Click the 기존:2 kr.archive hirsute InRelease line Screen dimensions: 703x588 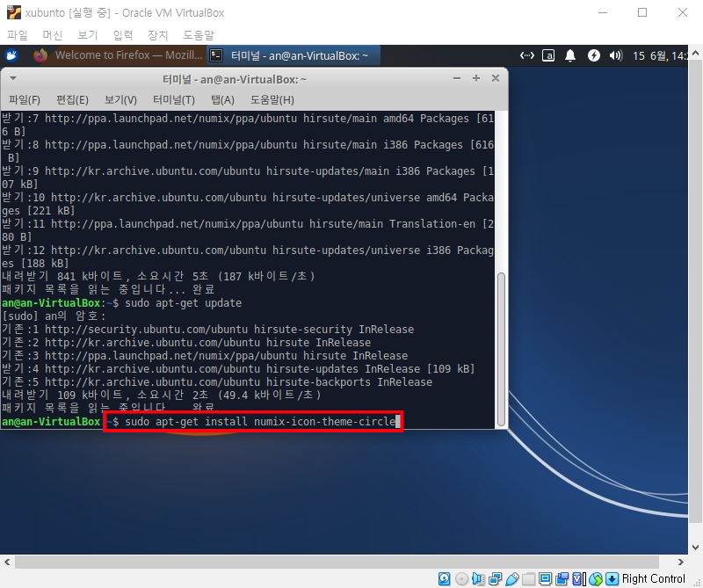[186, 343]
